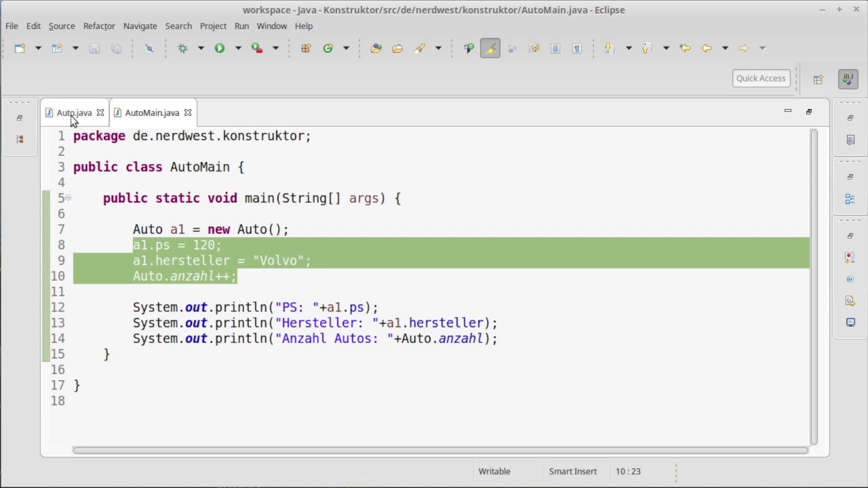Screen dimensions: 868x488
Task: Click the Search flashlight icon
Action: pyautogui.click(x=420, y=48)
